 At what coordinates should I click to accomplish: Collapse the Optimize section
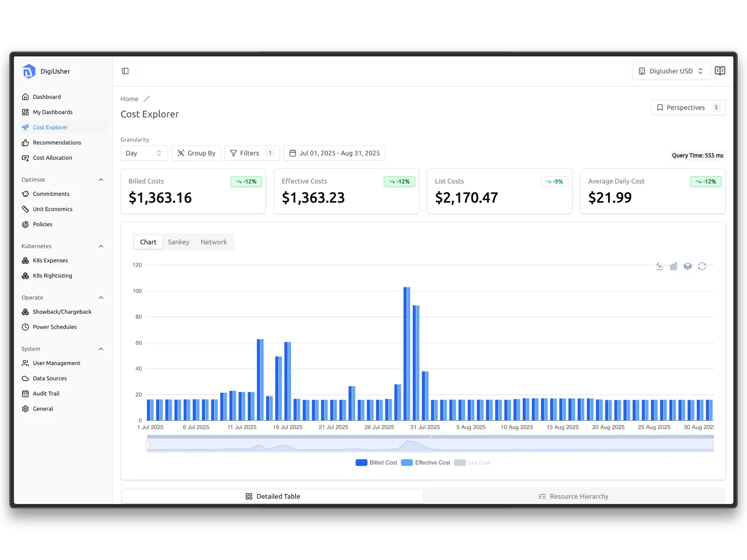(101, 179)
